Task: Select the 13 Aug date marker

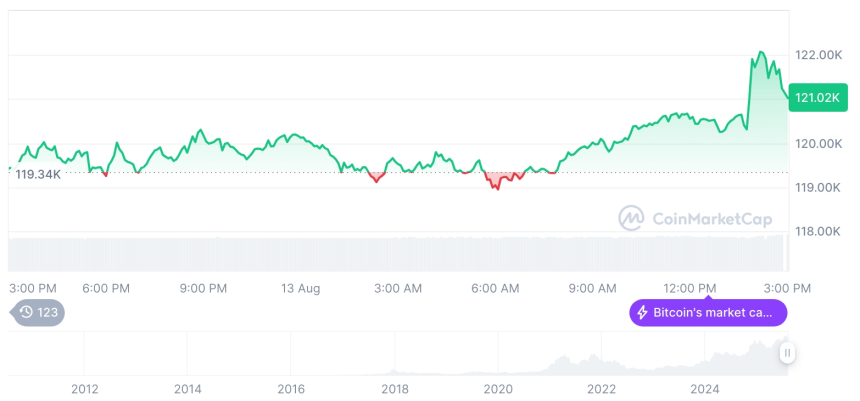Action: tap(300, 288)
